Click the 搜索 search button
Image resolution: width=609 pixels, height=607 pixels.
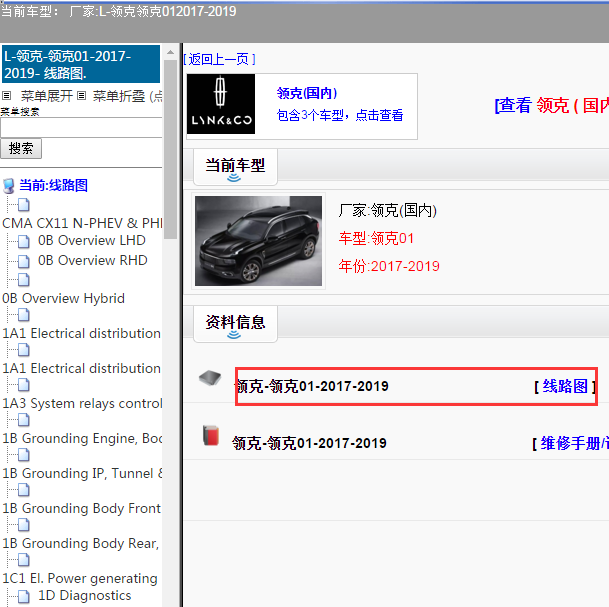(21, 149)
